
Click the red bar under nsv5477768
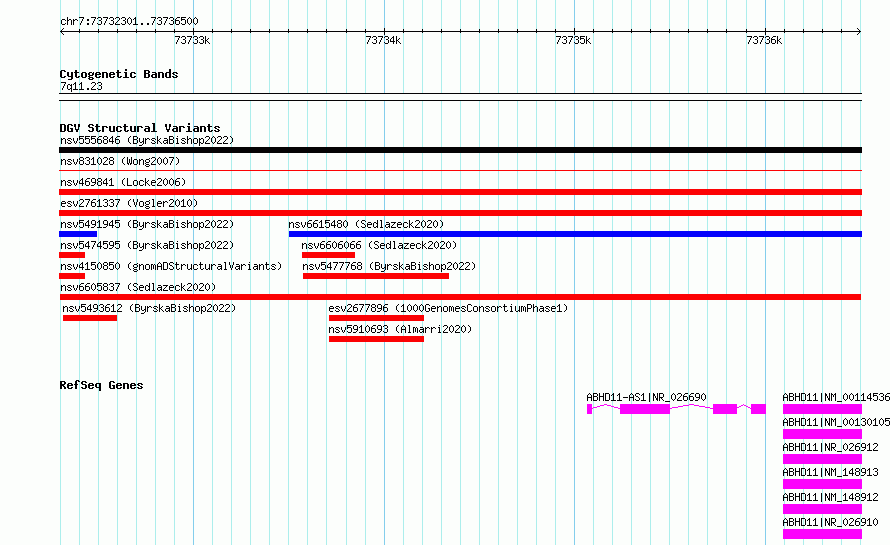pyautogui.click(x=376, y=276)
